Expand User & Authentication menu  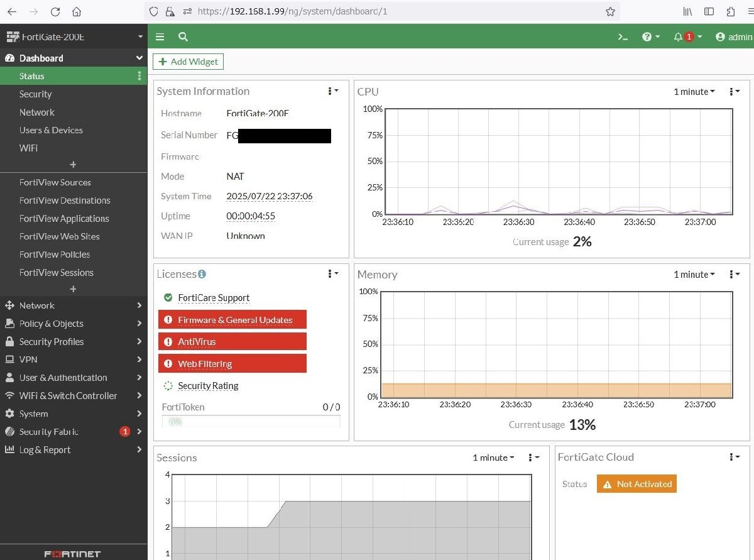coord(74,378)
